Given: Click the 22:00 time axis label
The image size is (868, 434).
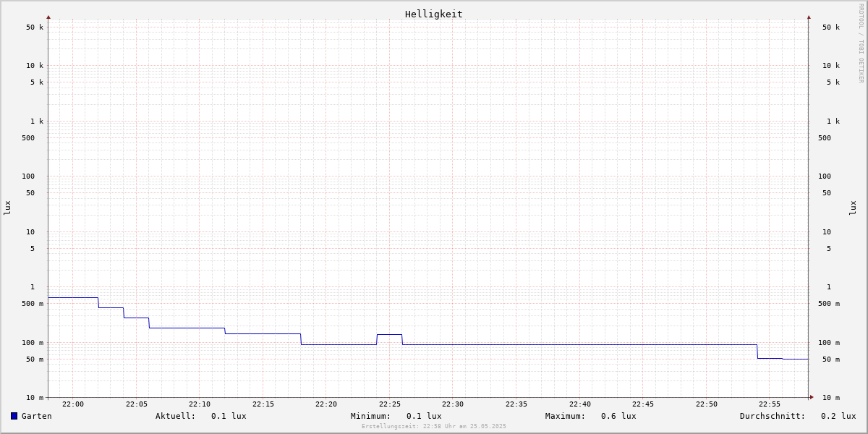Looking at the screenshot, I should click(x=73, y=404).
